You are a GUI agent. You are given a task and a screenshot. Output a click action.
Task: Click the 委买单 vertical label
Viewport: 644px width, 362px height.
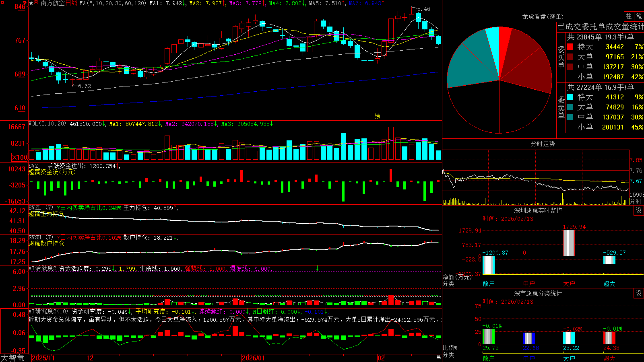coord(561,57)
